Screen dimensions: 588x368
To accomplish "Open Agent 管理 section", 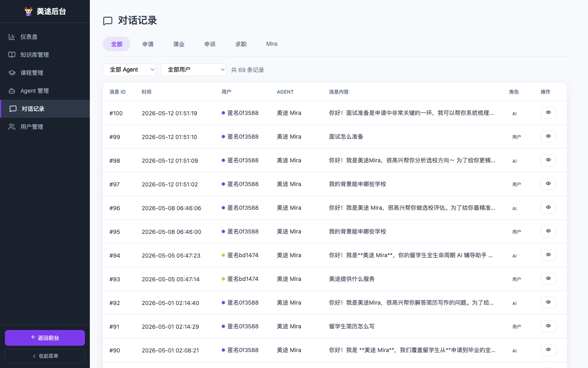I will click(45, 91).
